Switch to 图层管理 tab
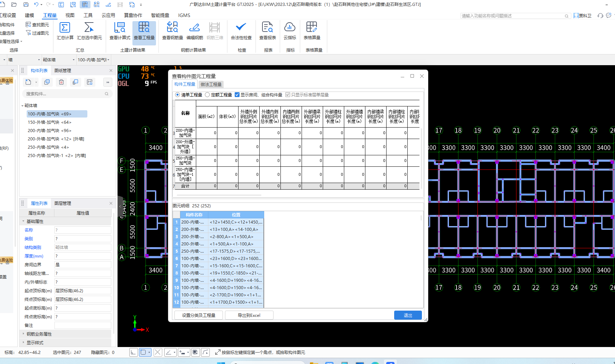 [63, 203]
